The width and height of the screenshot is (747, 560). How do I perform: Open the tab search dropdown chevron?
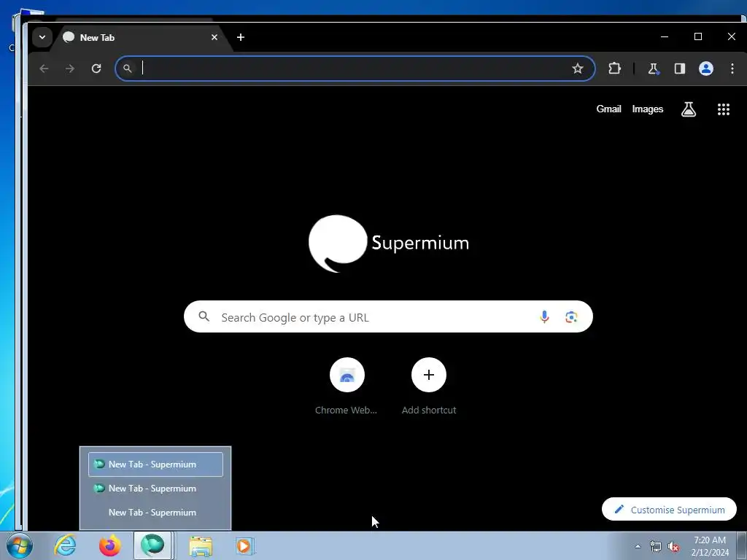tap(42, 37)
